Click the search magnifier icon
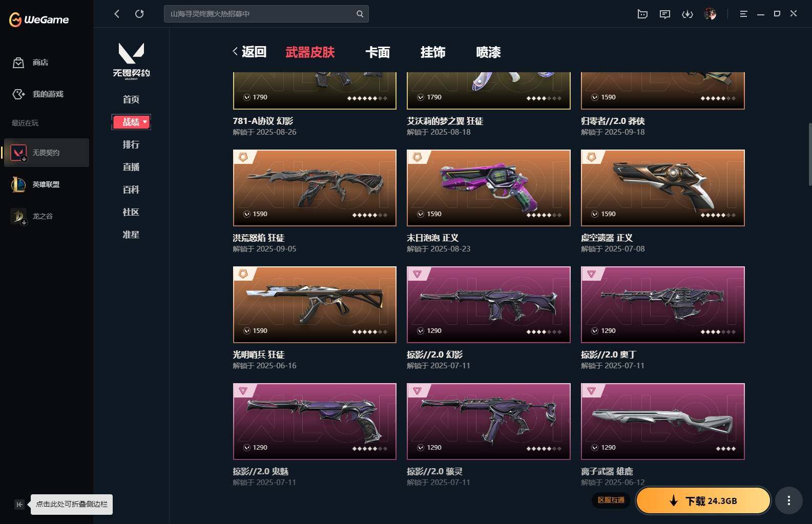 pyautogui.click(x=360, y=14)
